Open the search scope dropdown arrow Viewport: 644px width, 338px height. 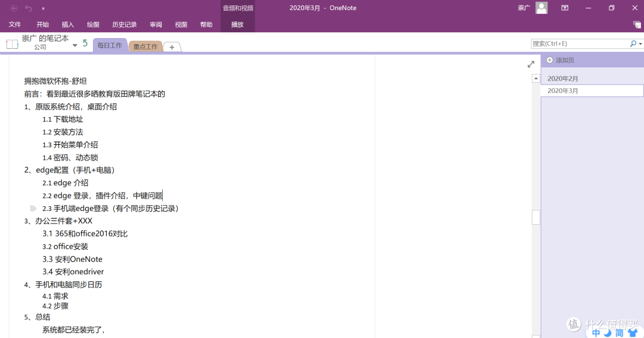click(640, 44)
